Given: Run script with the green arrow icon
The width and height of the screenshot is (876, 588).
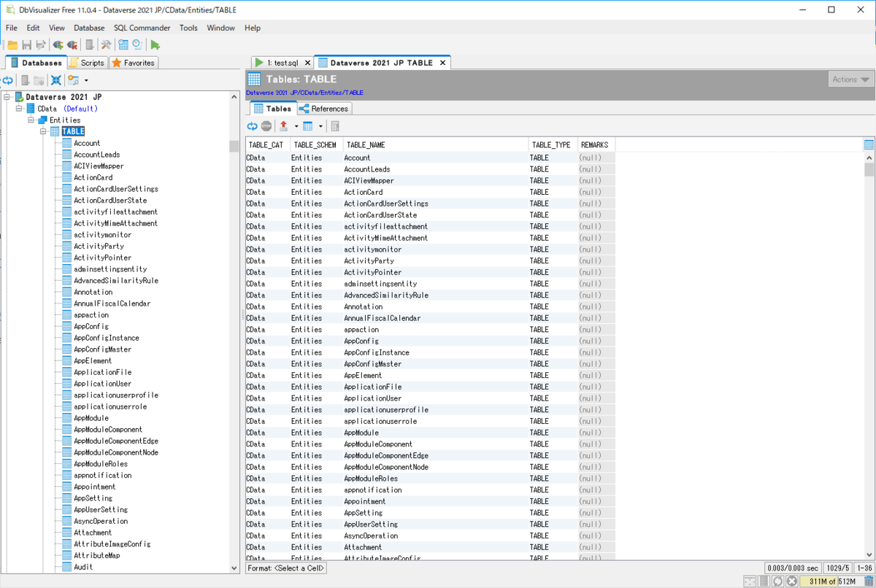Looking at the screenshot, I should click(x=155, y=44).
